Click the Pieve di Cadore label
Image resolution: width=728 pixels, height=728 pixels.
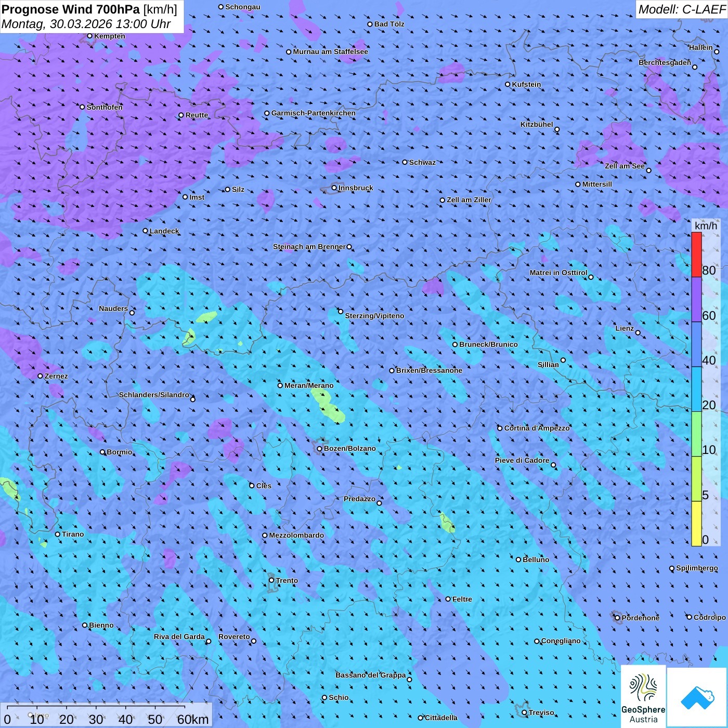[x=522, y=460]
